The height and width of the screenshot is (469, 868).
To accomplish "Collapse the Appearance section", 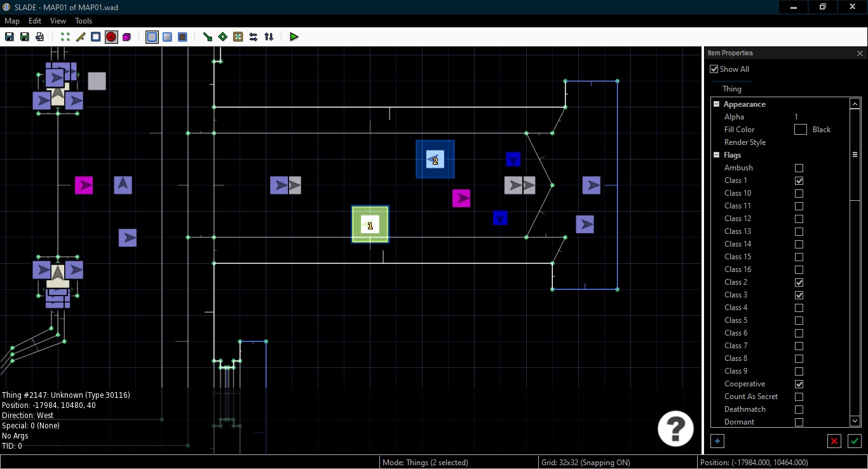I will (x=717, y=104).
